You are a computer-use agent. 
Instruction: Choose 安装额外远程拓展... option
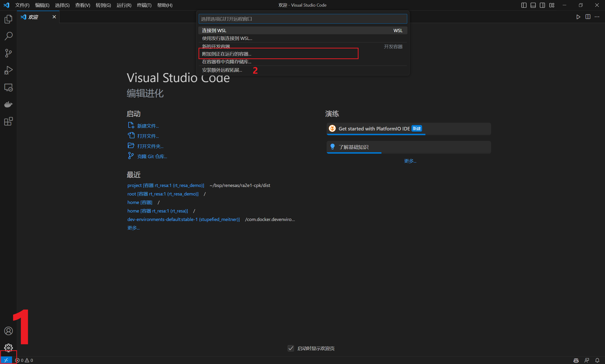pyautogui.click(x=303, y=70)
